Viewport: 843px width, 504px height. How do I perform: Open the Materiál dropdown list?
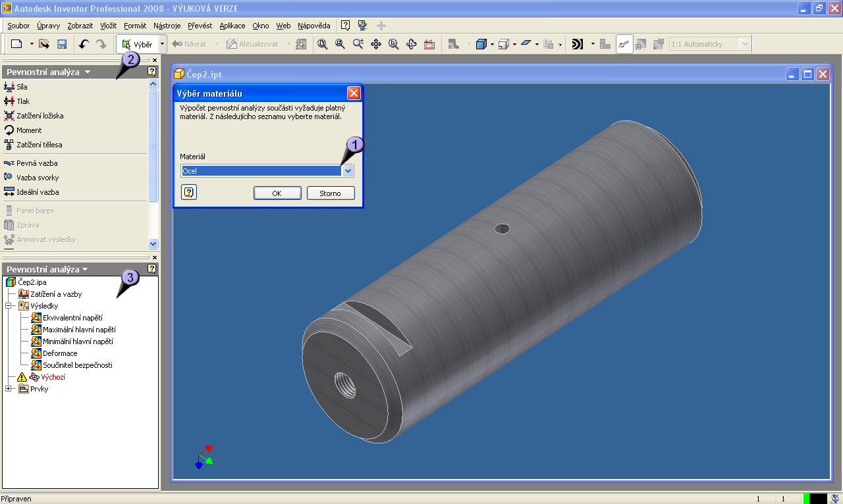(x=348, y=171)
